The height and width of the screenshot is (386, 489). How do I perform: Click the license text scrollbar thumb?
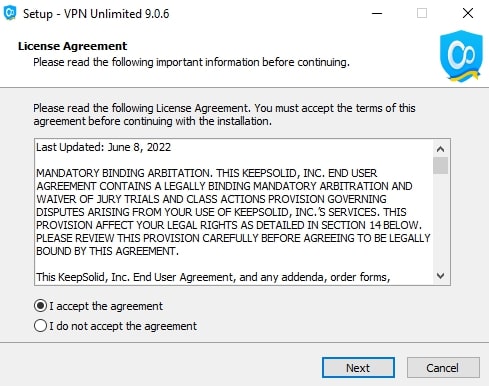440,165
